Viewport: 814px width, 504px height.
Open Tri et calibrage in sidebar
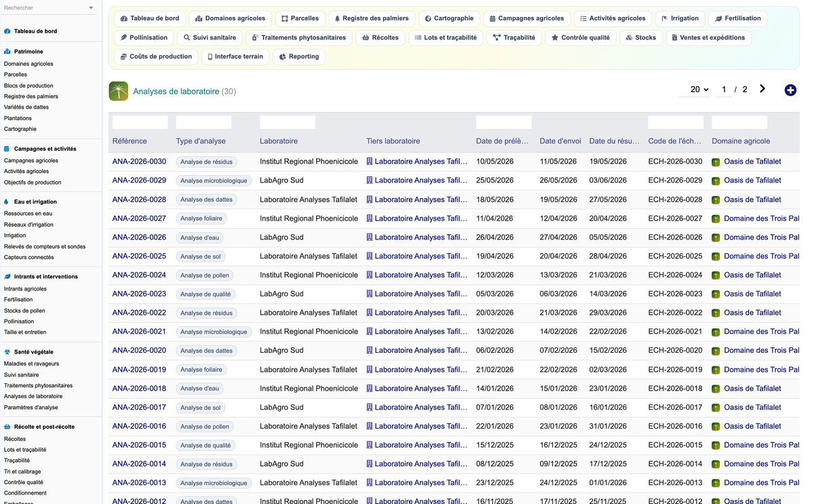pyautogui.click(x=22, y=471)
